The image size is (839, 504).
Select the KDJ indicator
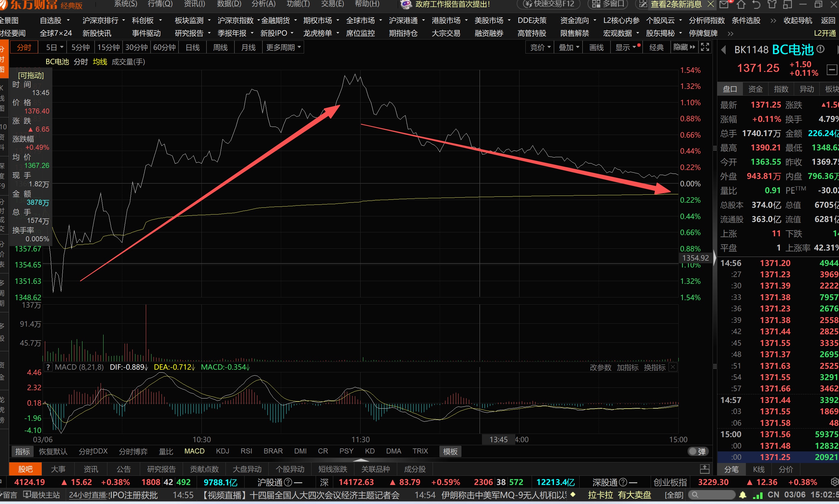pos(222,451)
